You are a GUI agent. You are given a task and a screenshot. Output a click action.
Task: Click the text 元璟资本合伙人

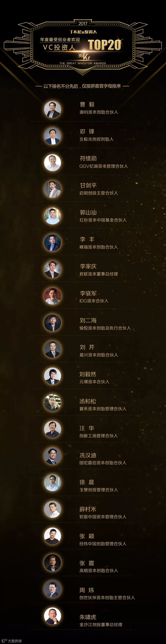[94, 381]
